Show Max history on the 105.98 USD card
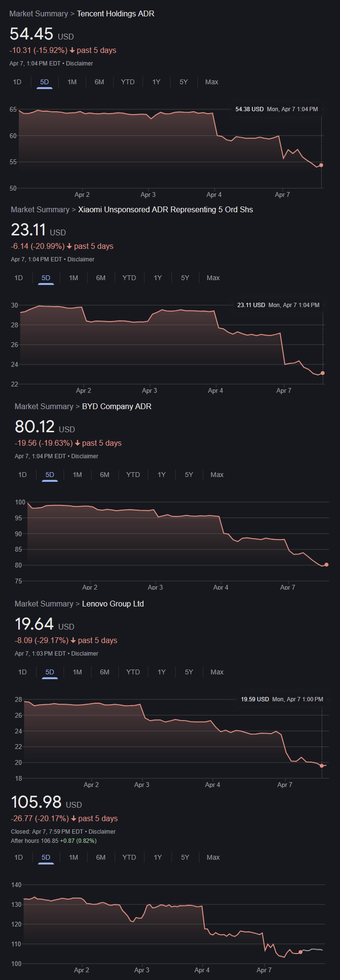 click(x=213, y=857)
